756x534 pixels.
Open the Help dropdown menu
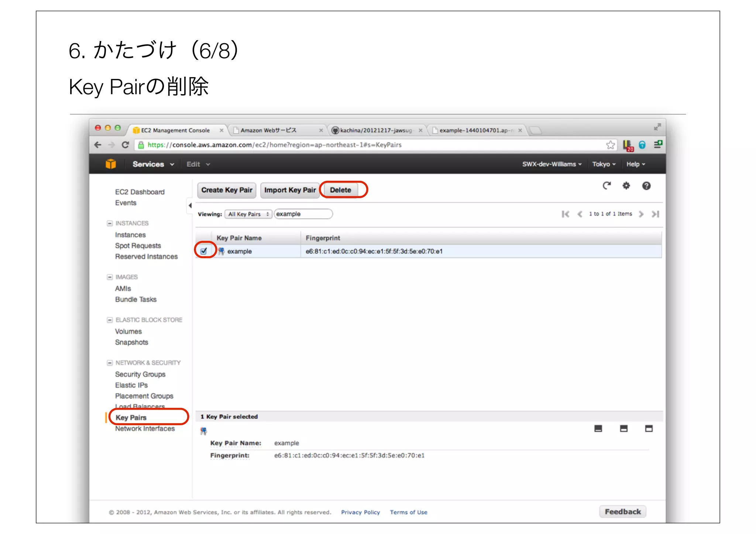point(636,164)
